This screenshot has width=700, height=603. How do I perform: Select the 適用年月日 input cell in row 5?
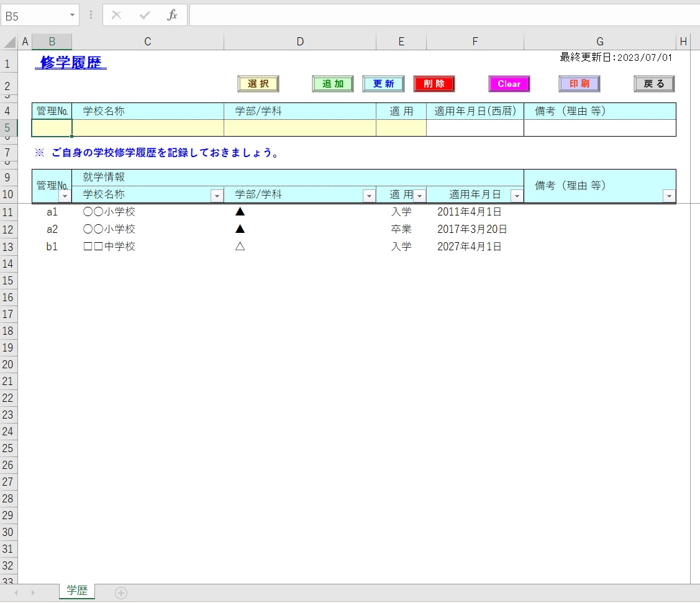pos(475,128)
